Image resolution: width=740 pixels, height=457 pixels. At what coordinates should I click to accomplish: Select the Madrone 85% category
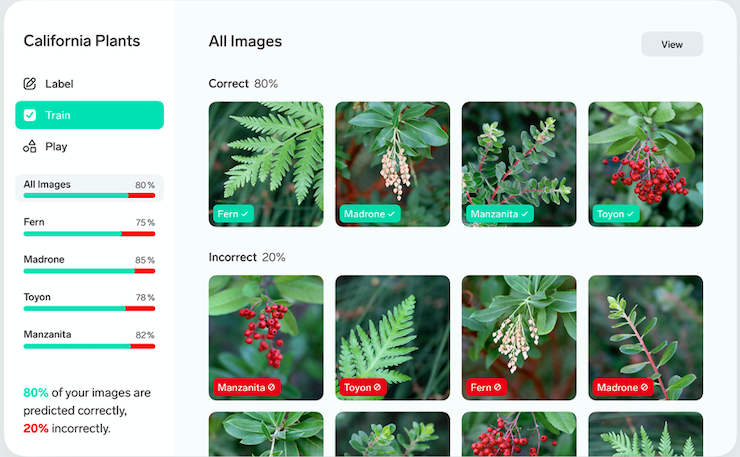[x=90, y=264]
